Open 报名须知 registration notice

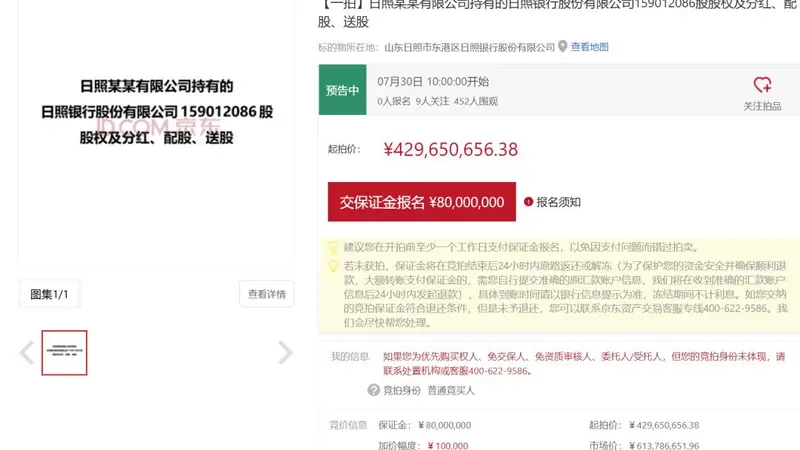(x=558, y=202)
